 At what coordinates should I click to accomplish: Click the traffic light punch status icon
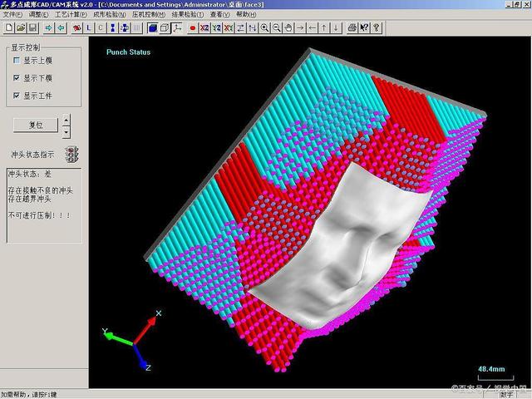click(x=72, y=154)
